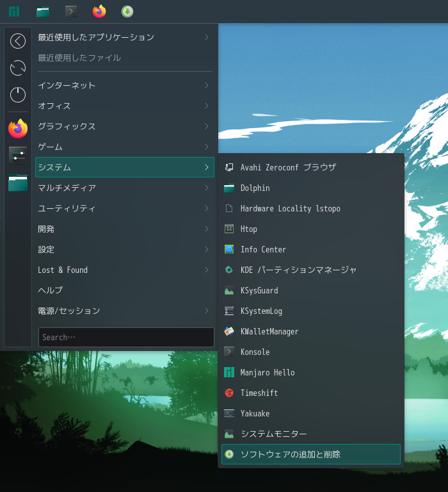Click the Search… input field
448x492 pixels.
[126, 338]
